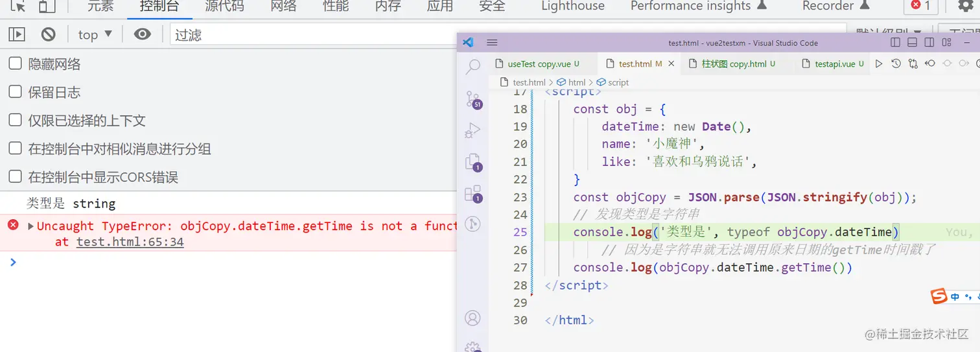
Task: Enable the 隐藏网络 checkbox
Action: point(15,64)
